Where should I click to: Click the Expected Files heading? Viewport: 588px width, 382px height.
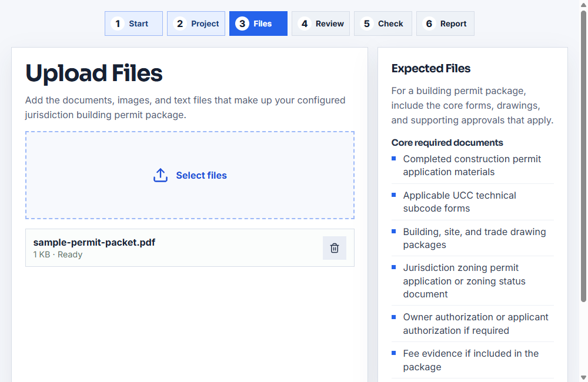tap(430, 68)
